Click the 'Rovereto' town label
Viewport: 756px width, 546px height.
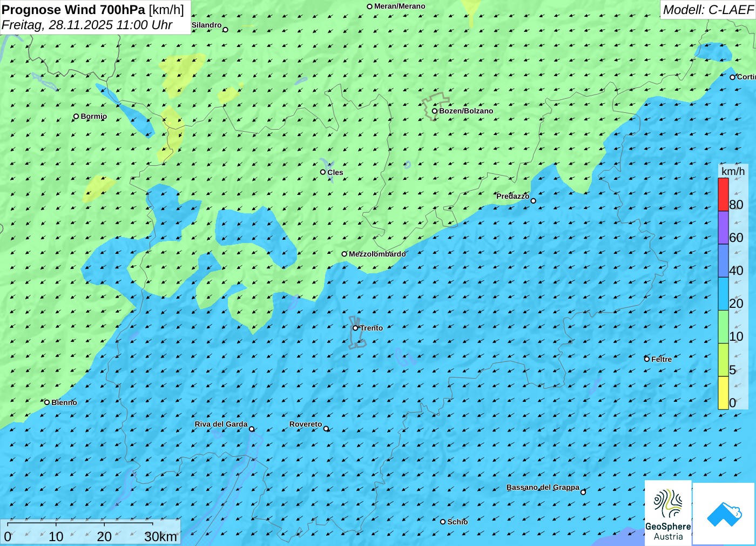[x=306, y=424]
